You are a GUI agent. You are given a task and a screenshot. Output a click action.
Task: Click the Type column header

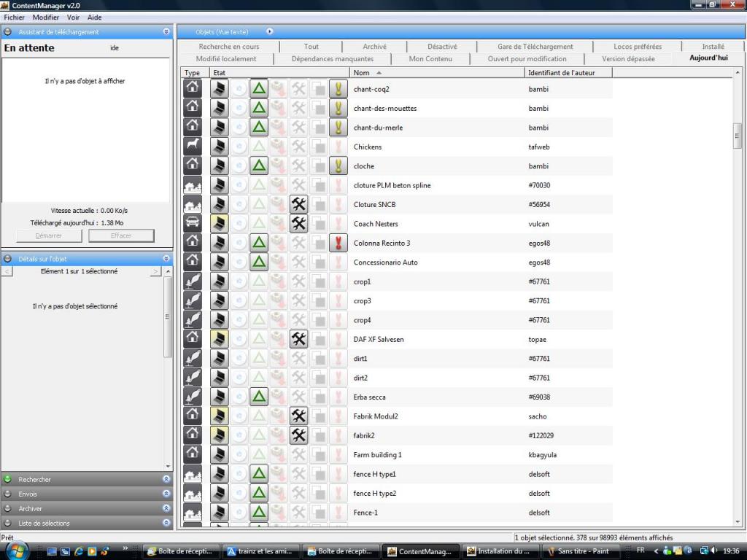click(195, 73)
